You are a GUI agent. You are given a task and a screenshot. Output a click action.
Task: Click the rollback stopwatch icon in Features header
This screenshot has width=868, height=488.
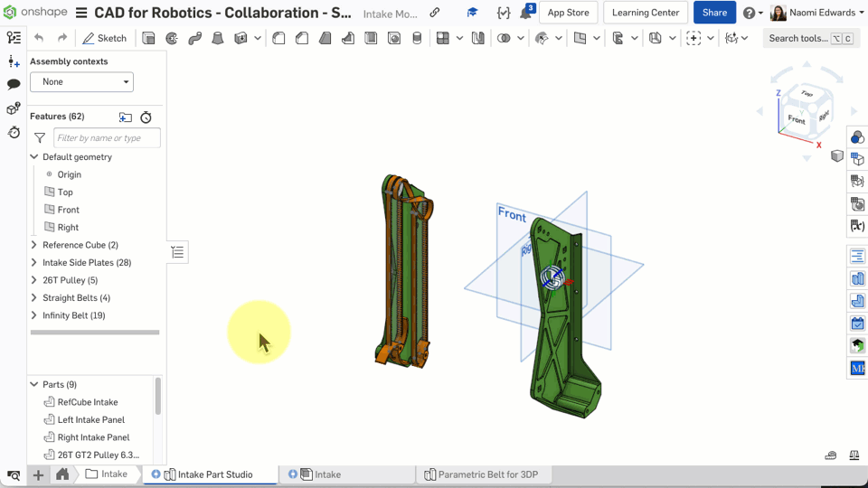[x=146, y=117]
